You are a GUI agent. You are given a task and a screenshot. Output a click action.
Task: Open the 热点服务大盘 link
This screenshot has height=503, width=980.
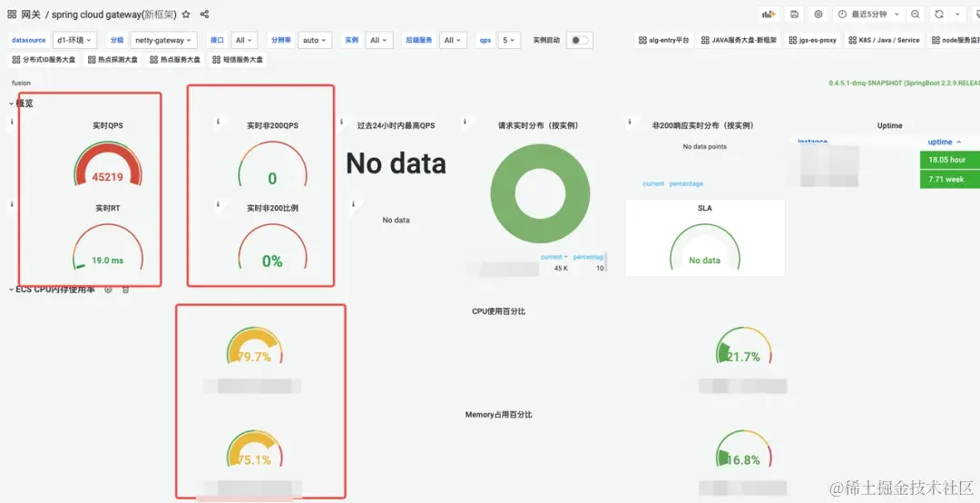[x=174, y=59]
